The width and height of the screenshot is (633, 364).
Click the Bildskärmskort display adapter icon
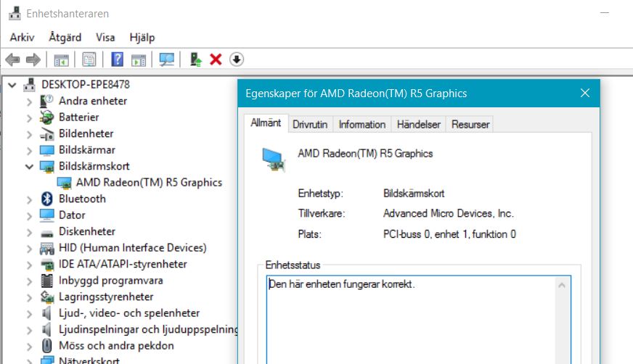[47, 166]
